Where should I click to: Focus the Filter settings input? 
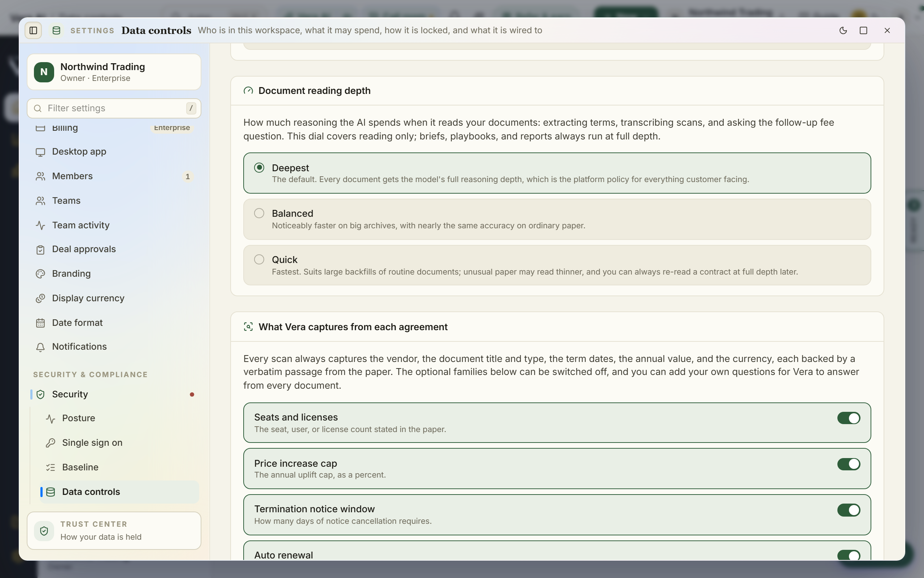114,108
